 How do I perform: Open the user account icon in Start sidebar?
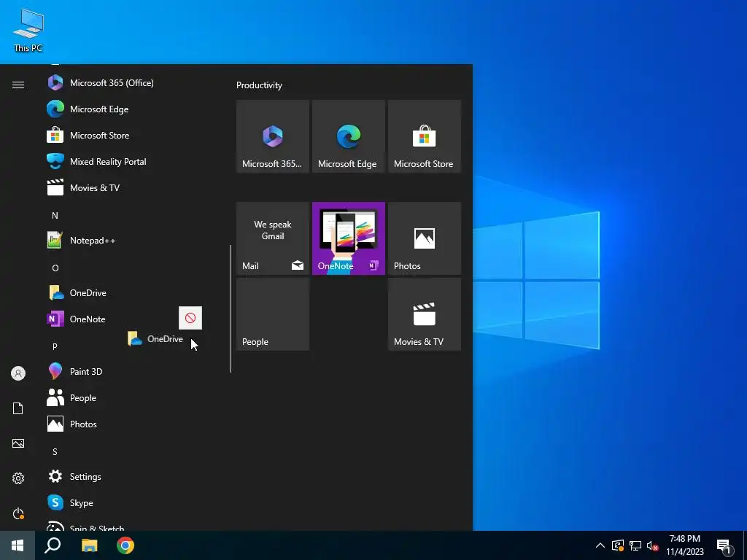click(18, 373)
